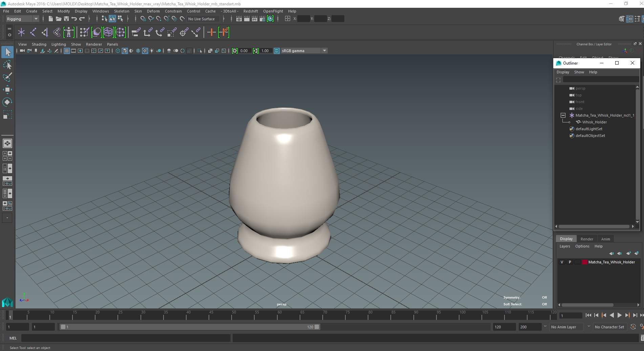
Task: Open the sRGB gamma view transform dropdown
Action: (x=304, y=51)
